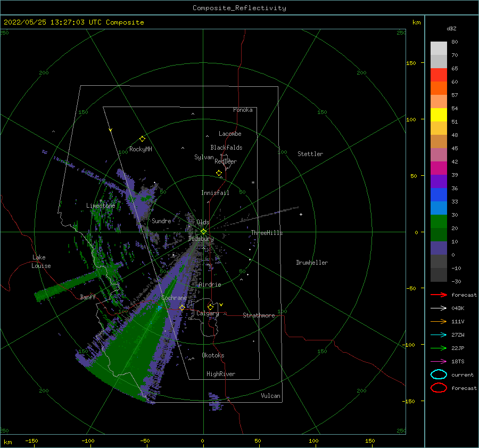This screenshot has width=479, height=448.
Task: Click the Composite_Reflectivity title
Action: point(240,8)
